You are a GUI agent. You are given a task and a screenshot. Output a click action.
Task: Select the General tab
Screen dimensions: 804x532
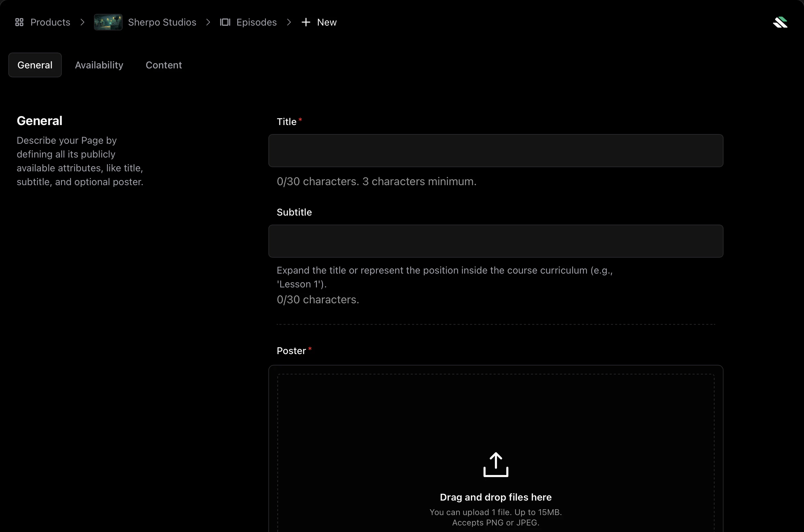click(x=35, y=65)
